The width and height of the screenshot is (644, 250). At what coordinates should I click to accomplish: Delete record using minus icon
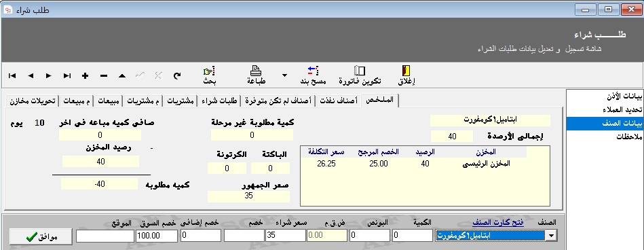[104, 75]
